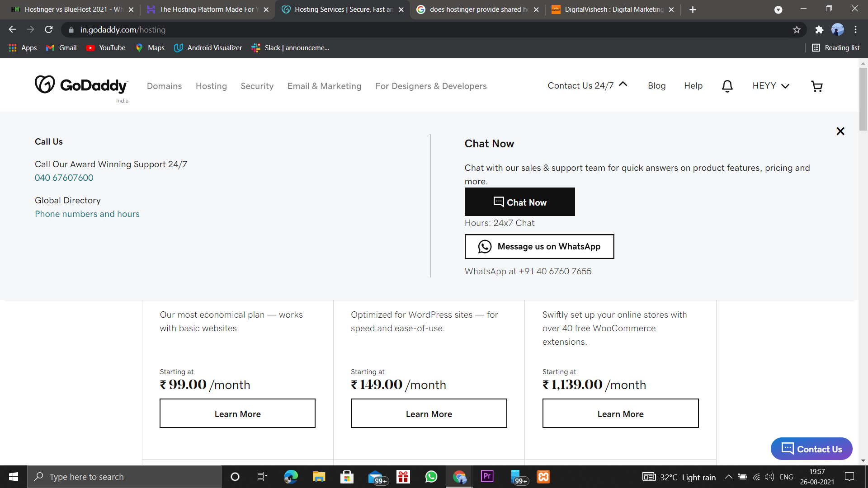Viewport: 868px width, 488px height.
Task: Switch to DigitalVishesh tab
Action: tap(613, 9)
